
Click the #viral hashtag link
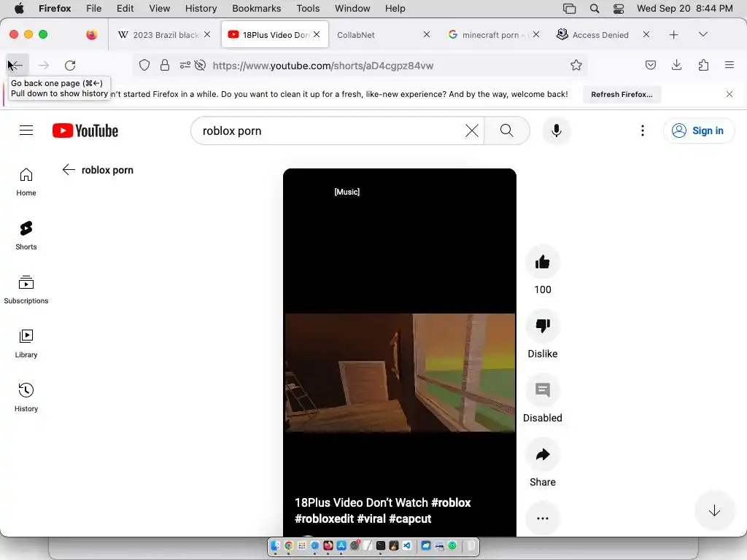[371, 519]
